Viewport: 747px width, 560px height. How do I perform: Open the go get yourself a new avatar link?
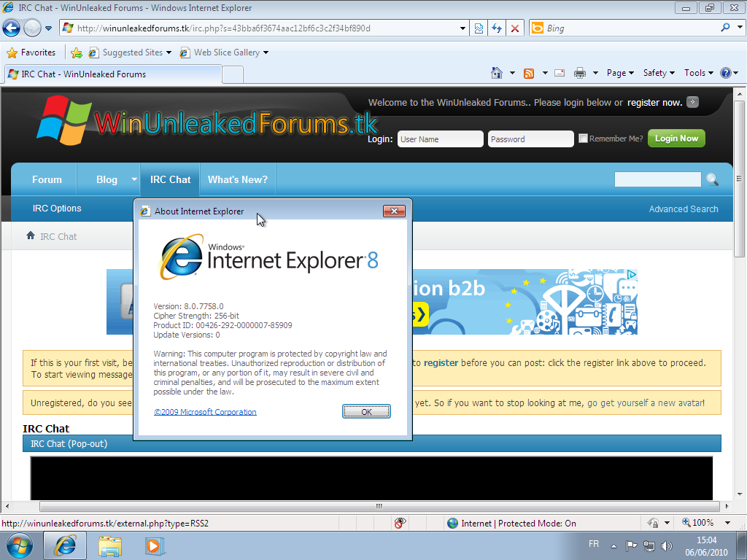pos(645,402)
